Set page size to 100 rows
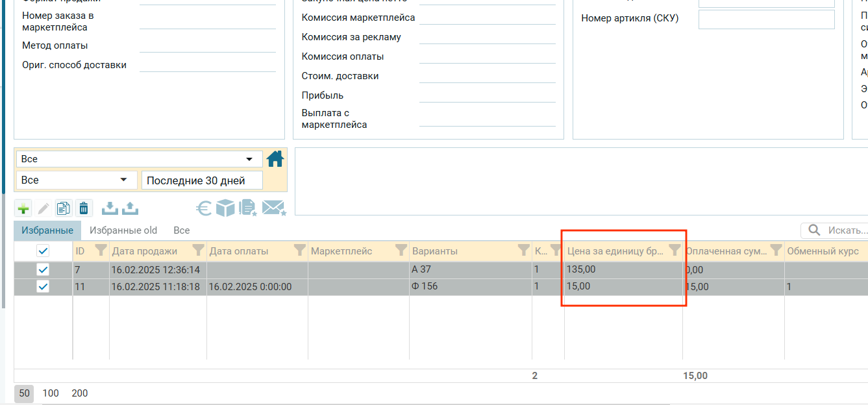 pyautogui.click(x=51, y=393)
